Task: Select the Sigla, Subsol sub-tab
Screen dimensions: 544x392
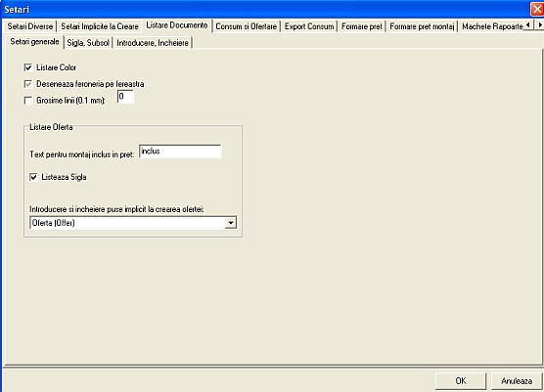Action: (x=88, y=43)
